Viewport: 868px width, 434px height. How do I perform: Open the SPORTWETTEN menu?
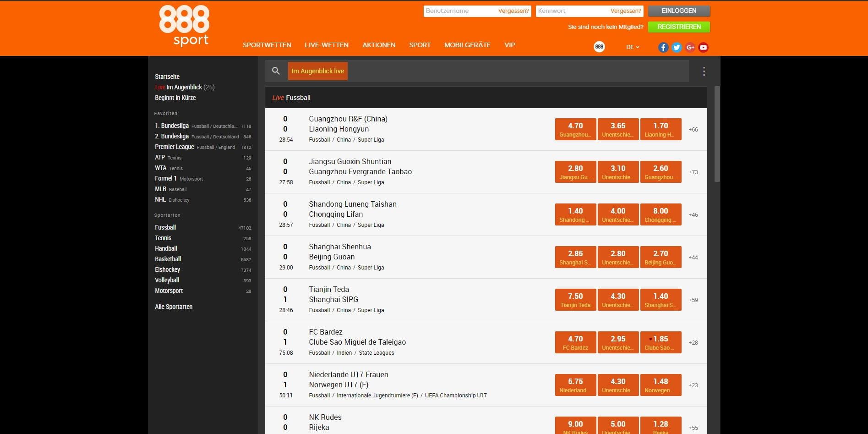point(267,45)
